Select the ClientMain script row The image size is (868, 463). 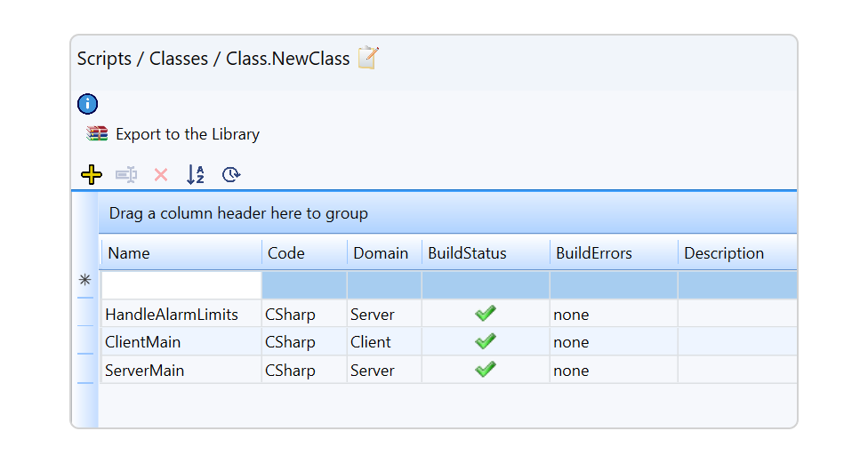(x=143, y=342)
